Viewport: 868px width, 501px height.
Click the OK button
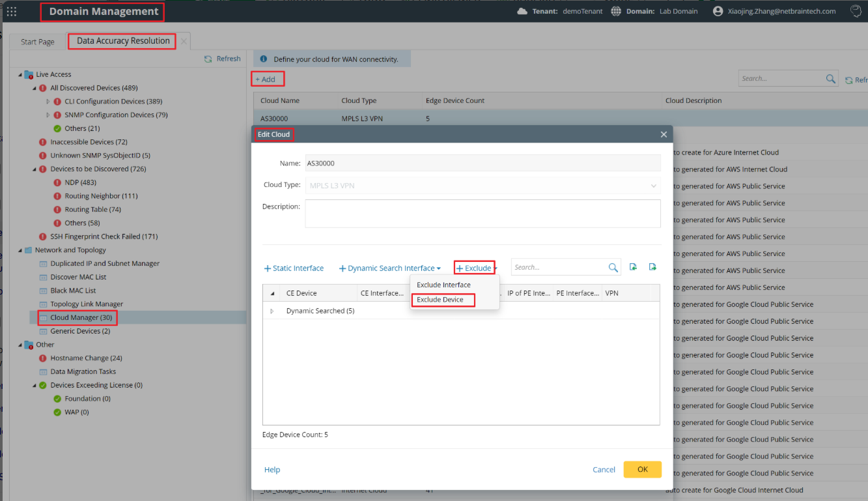[642, 469]
